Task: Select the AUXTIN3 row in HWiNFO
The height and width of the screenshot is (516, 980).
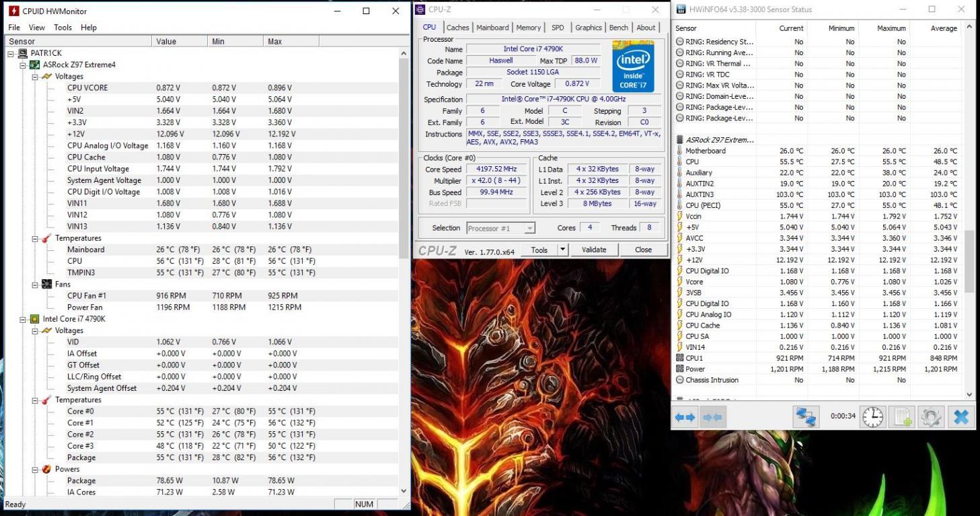Action: click(x=818, y=194)
